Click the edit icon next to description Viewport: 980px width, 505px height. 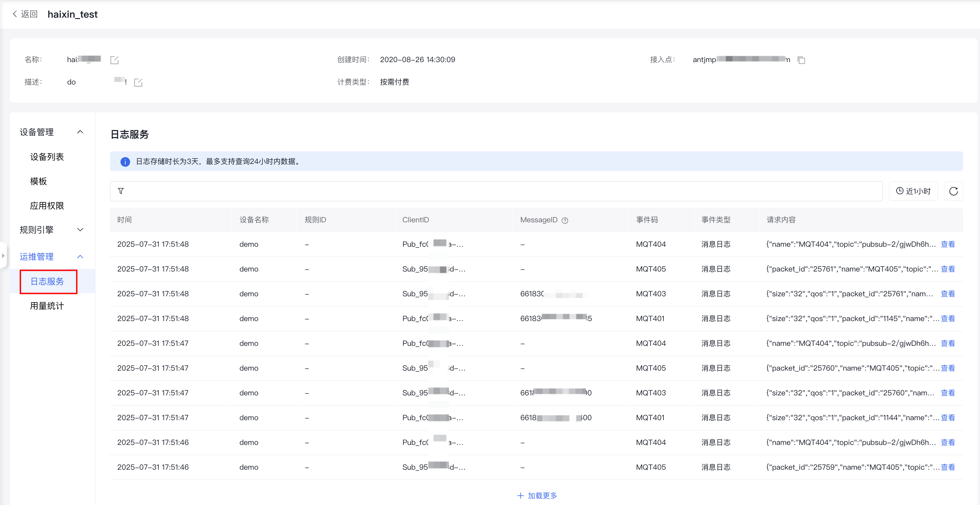(138, 82)
